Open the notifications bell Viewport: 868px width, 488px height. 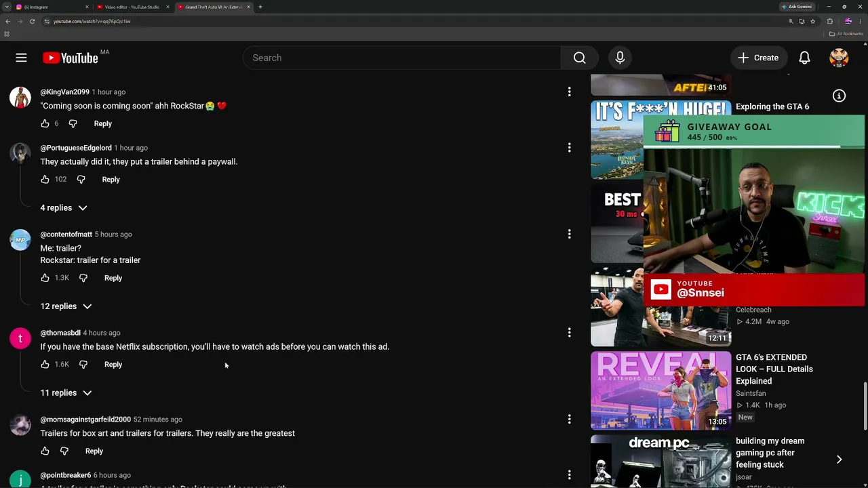click(x=804, y=58)
